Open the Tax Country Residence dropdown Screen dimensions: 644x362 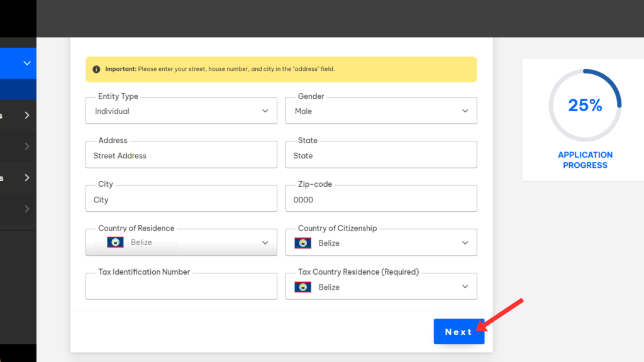click(464, 286)
